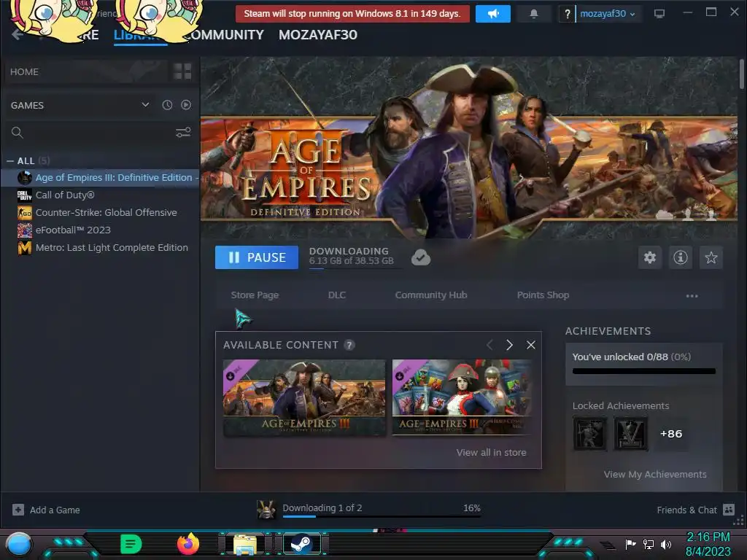Show previous available content arrow
This screenshot has height=560, width=747.
coord(489,345)
